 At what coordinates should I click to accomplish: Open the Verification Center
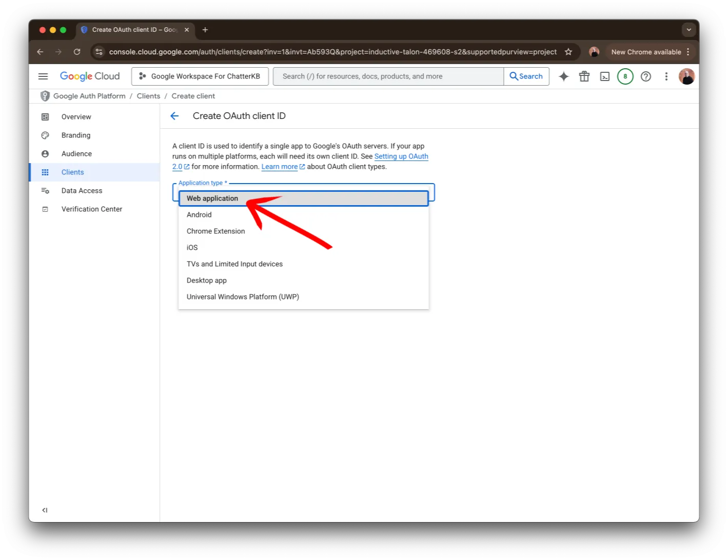(x=95, y=209)
